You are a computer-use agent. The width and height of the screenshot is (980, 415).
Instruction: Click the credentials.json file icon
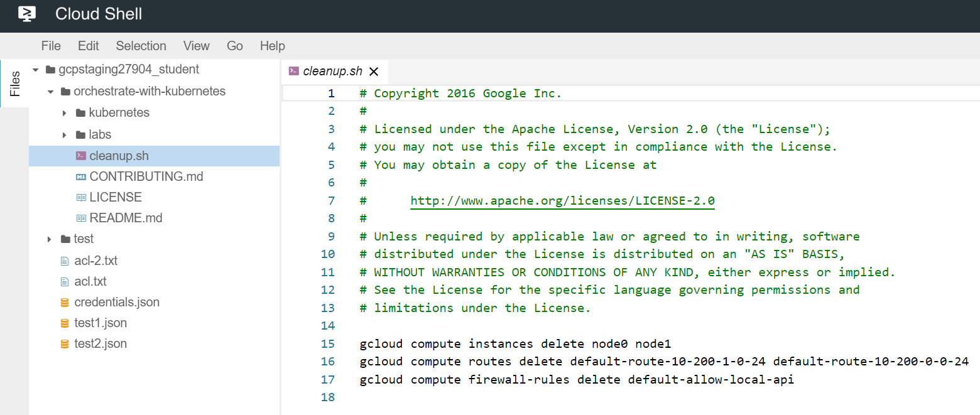tap(64, 303)
